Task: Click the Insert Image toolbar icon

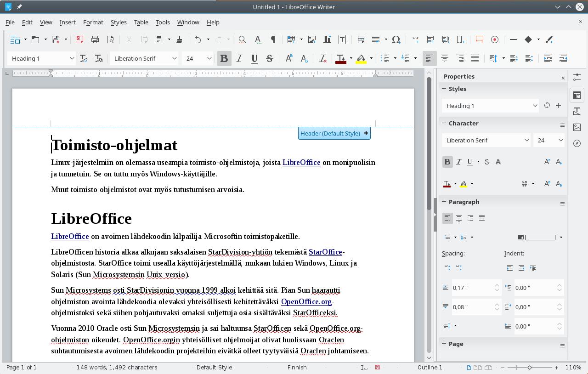Action: coord(312,40)
